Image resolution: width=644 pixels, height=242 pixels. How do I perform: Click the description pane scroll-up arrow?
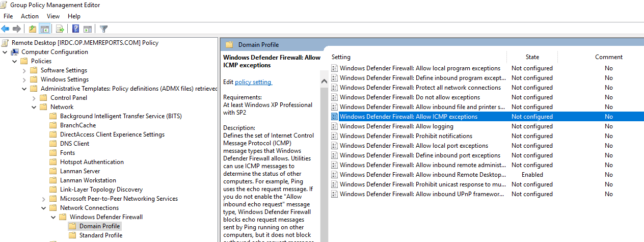point(324,81)
